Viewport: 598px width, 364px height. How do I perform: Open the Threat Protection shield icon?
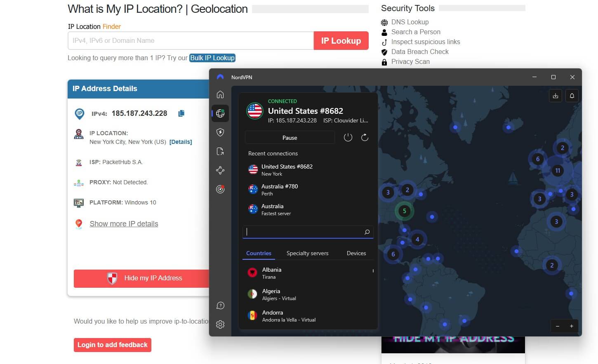coord(220,132)
